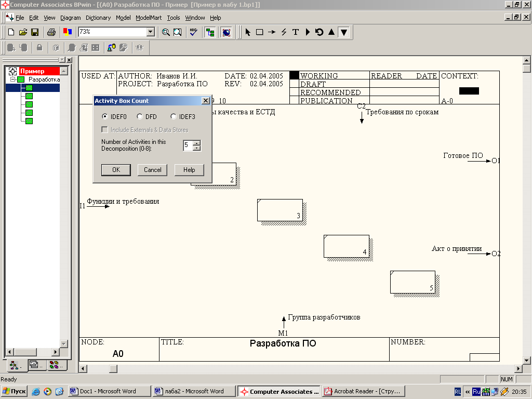Open the color palette icon
The image size is (532, 399).
(67, 32)
